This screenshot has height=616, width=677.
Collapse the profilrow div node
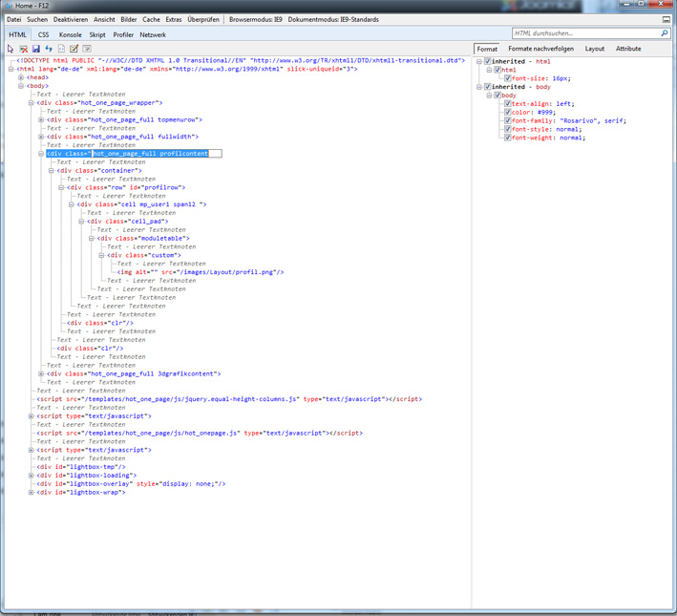pos(61,187)
